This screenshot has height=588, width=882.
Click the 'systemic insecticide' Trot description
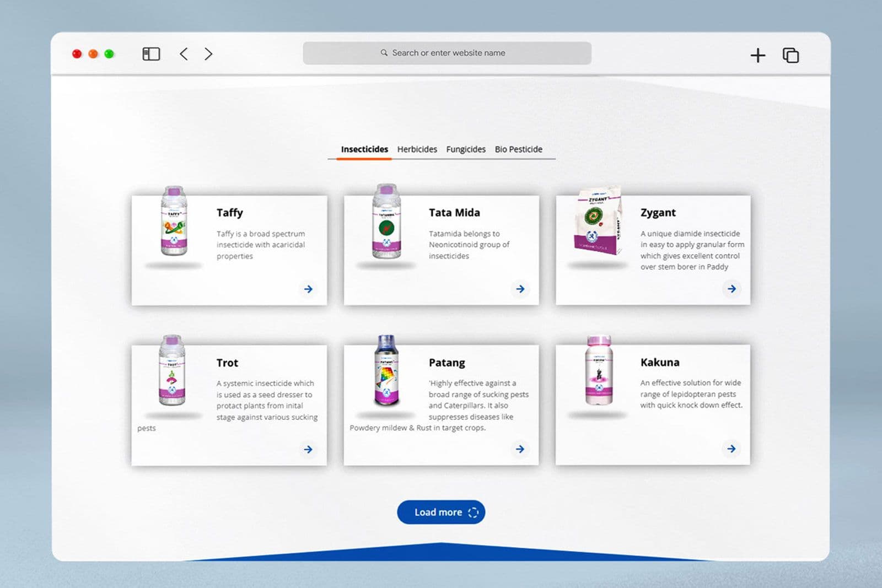255,383
